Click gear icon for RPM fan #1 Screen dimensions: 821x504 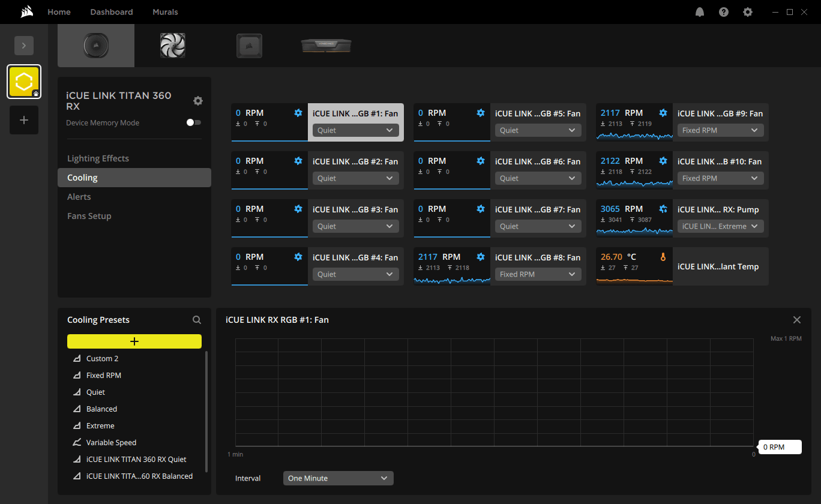point(298,113)
